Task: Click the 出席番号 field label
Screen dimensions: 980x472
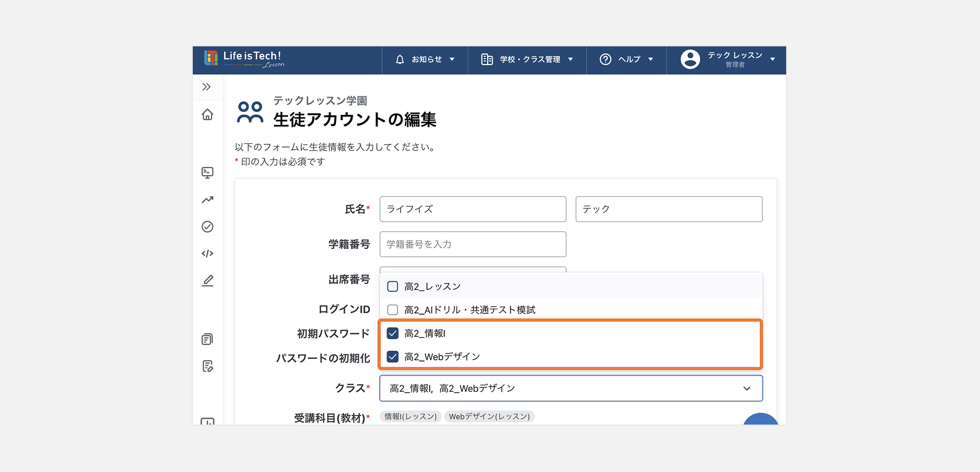Action: pos(349,279)
